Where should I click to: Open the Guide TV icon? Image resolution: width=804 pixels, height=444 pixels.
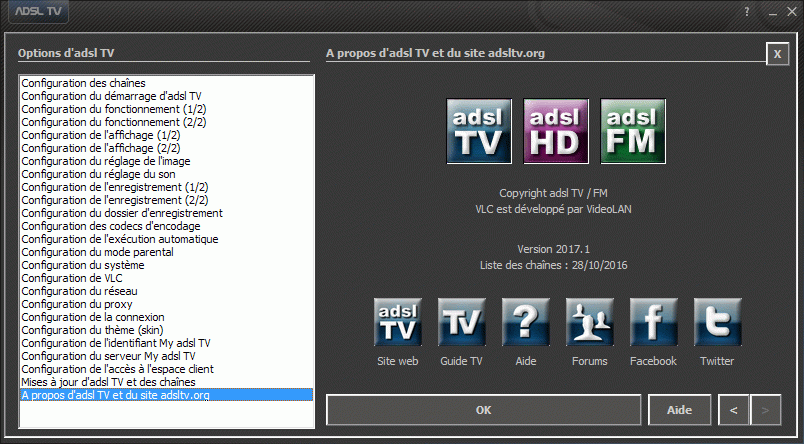pyautogui.click(x=461, y=322)
